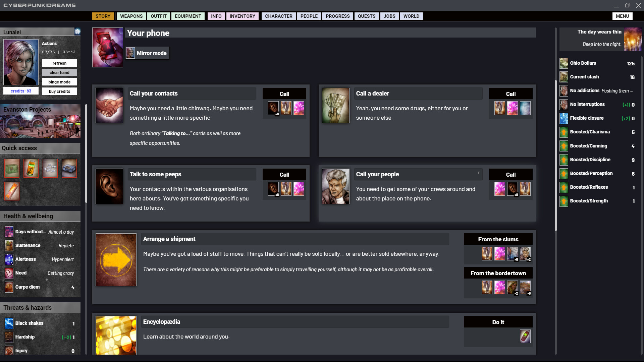Click the phone icon under Encyclopaedia's Do it
Viewport: 644px width, 362px height.
pyautogui.click(x=525, y=337)
